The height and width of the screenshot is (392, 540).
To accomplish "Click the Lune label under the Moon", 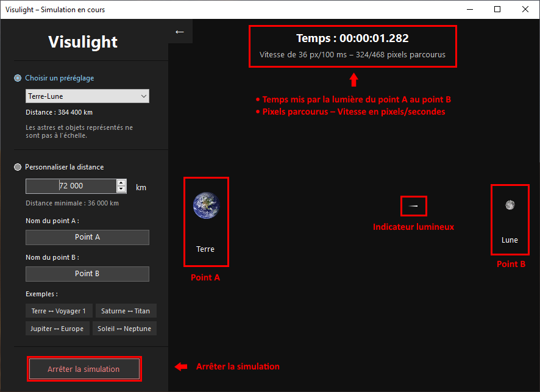I will [x=510, y=240].
